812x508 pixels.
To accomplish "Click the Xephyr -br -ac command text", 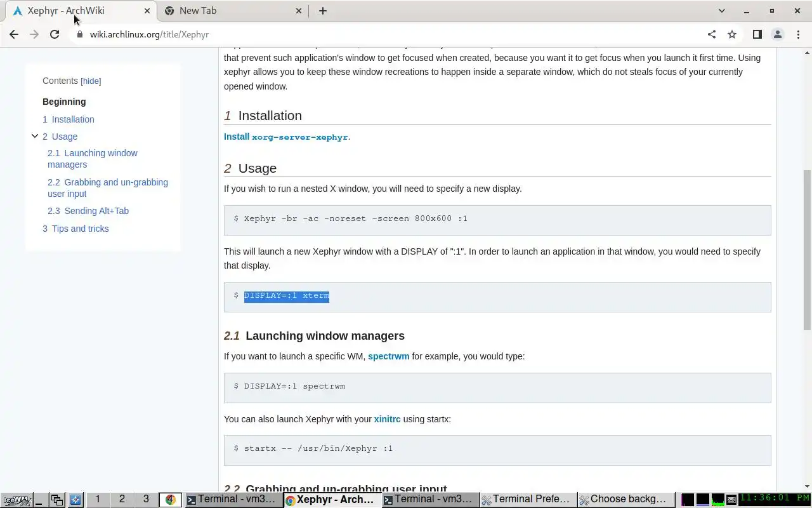I will coord(355,218).
